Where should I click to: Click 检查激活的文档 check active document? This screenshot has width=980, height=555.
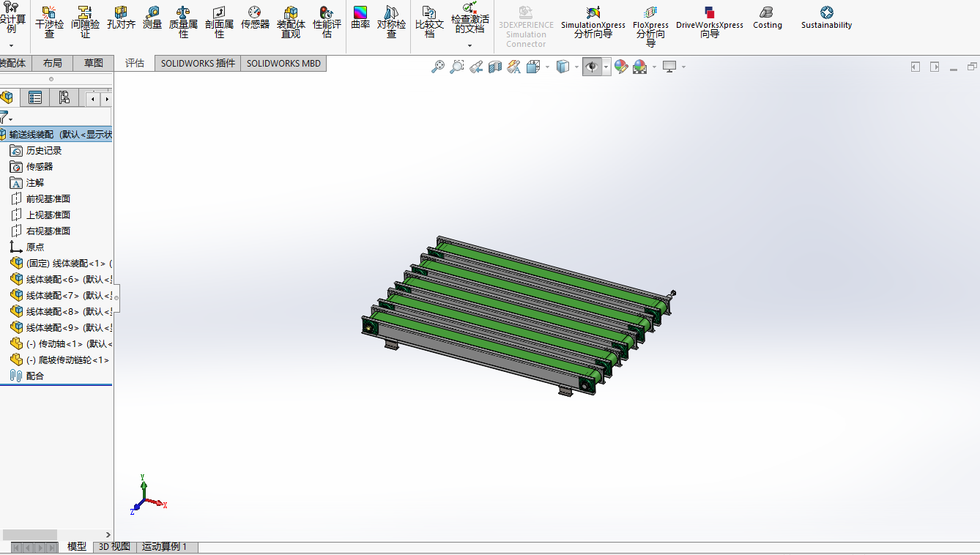tap(469, 18)
